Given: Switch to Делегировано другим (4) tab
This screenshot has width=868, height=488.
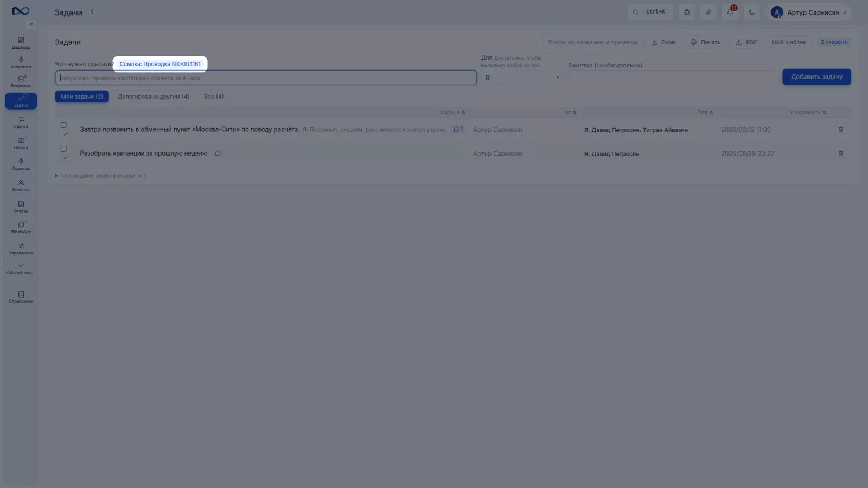Looking at the screenshot, I should [154, 97].
